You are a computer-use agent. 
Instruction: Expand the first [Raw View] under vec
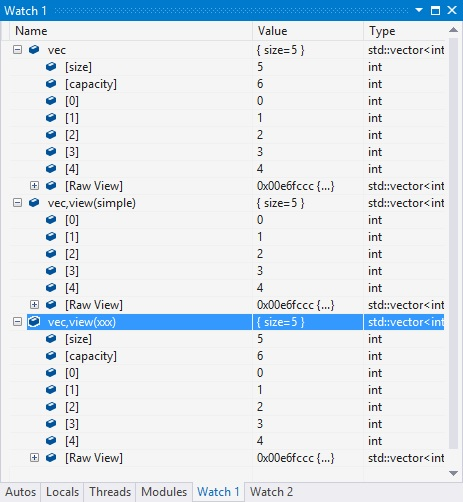click(x=34, y=186)
